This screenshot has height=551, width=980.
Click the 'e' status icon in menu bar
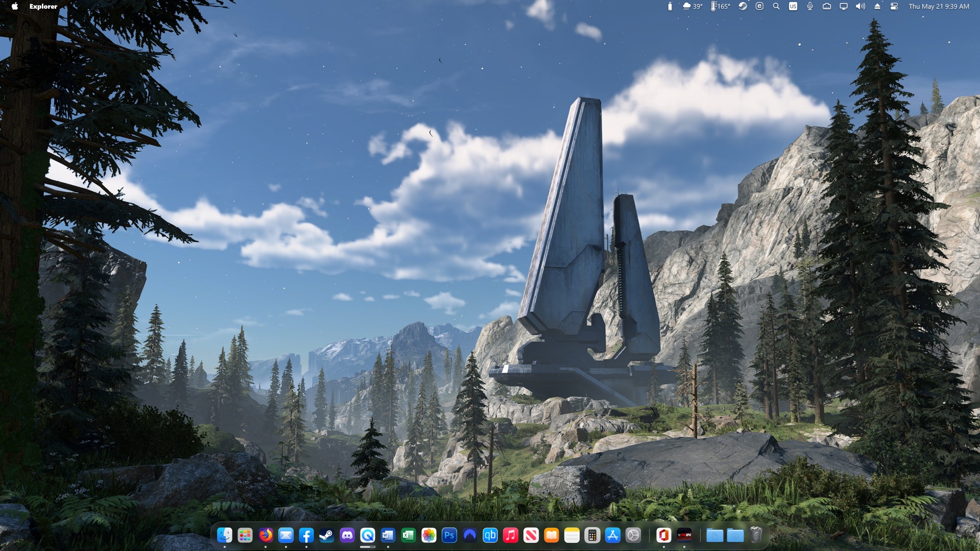pos(759,6)
